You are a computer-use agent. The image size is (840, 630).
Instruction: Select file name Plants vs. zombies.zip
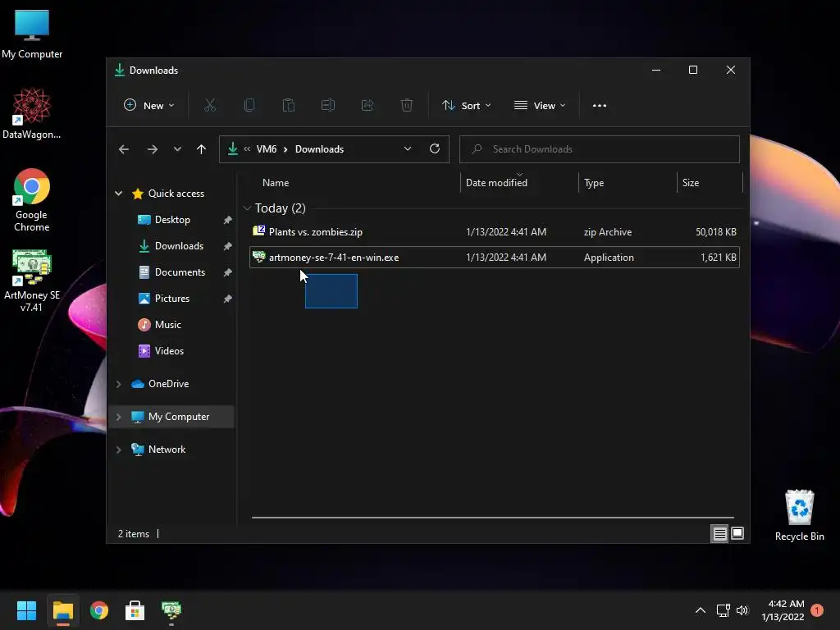click(x=316, y=232)
